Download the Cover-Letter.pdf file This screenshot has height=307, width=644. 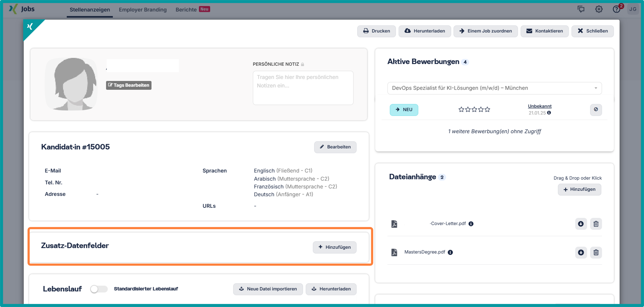[x=581, y=224]
